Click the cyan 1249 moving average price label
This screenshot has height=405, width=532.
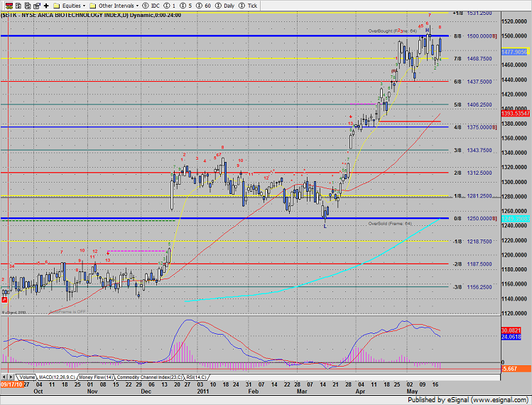pos(515,219)
